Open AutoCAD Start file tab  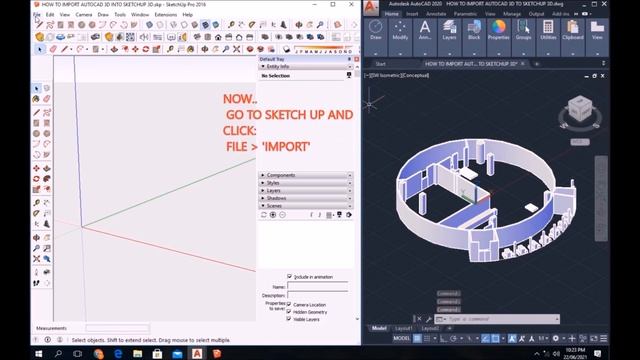tap(380, 64)
